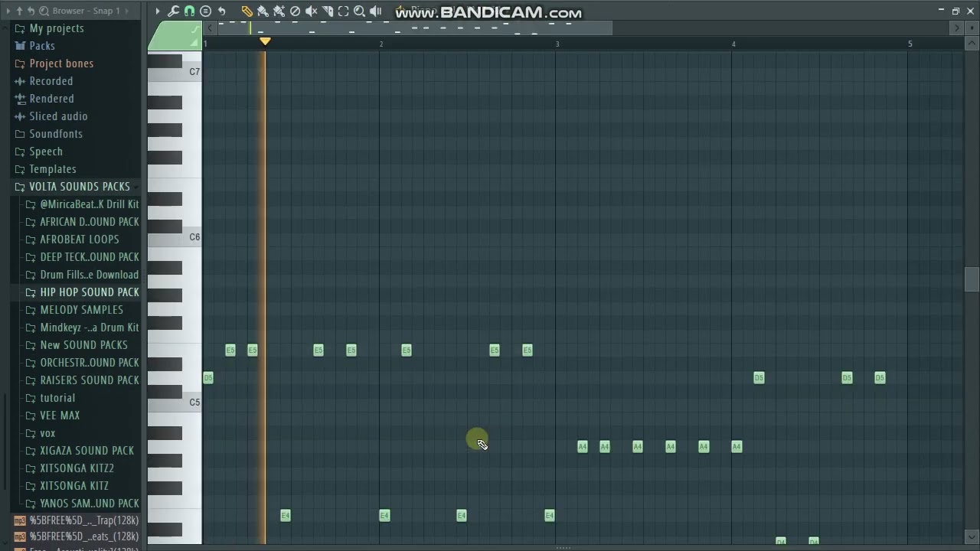Select the Delete tool
980x551 pixels.
tap(295, 11)
